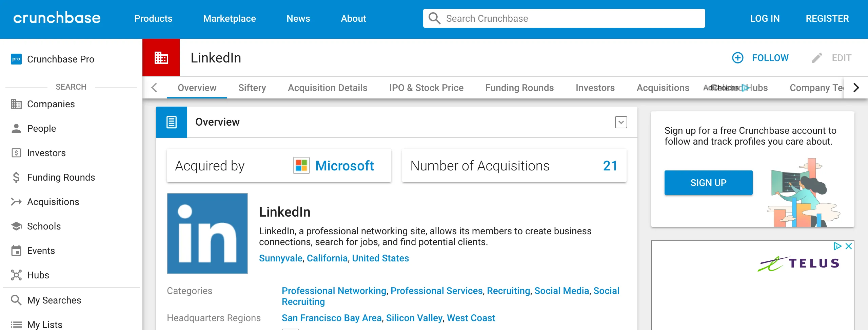Viewport: 868px width, 330px height.
Task: Click the My Searches magnifier icon
Action: (x=16, y=300)
